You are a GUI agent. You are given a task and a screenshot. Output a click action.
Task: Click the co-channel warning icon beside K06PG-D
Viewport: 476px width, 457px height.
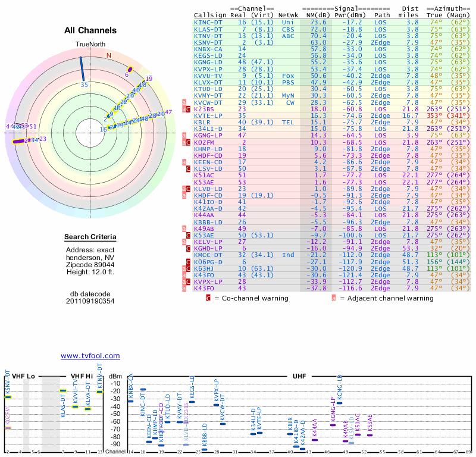pos(189,262)
